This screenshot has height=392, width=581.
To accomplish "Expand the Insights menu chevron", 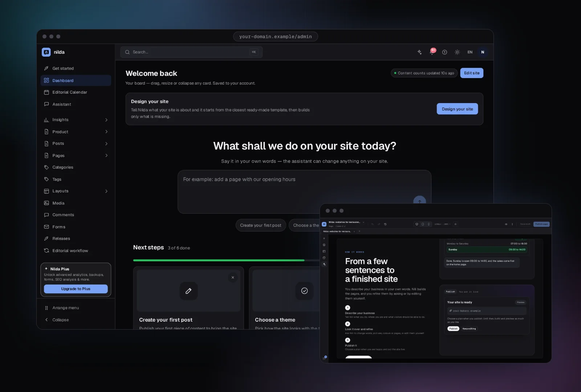I will (x=106, y=120).
